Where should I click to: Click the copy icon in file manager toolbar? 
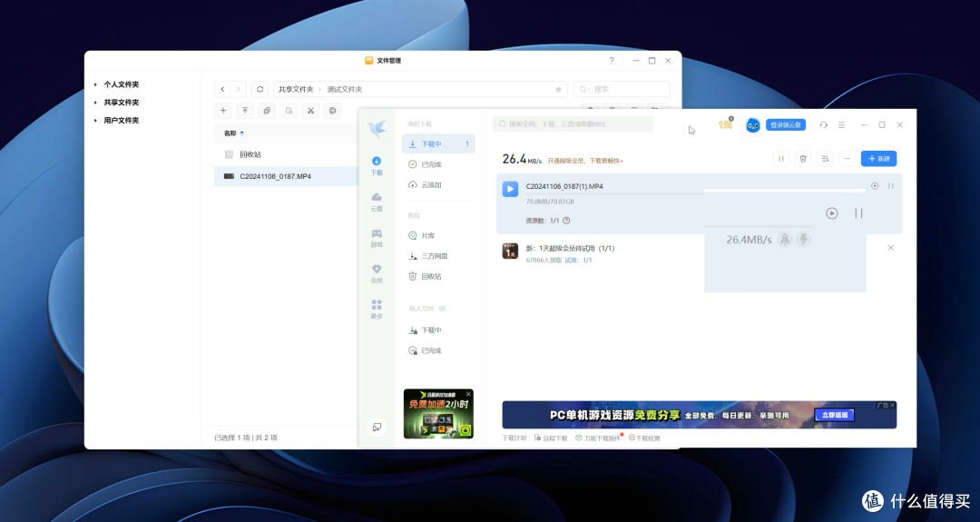point(267,111)
